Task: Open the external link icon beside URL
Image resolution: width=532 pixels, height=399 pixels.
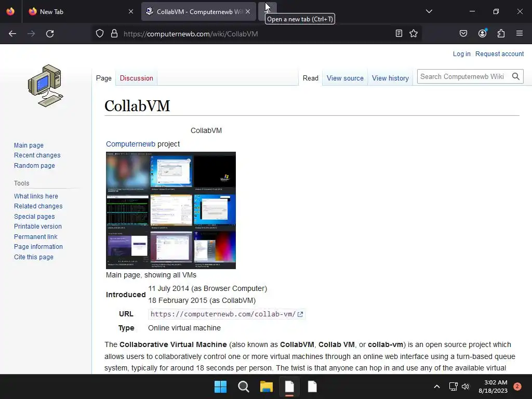Action: [300, 314]
